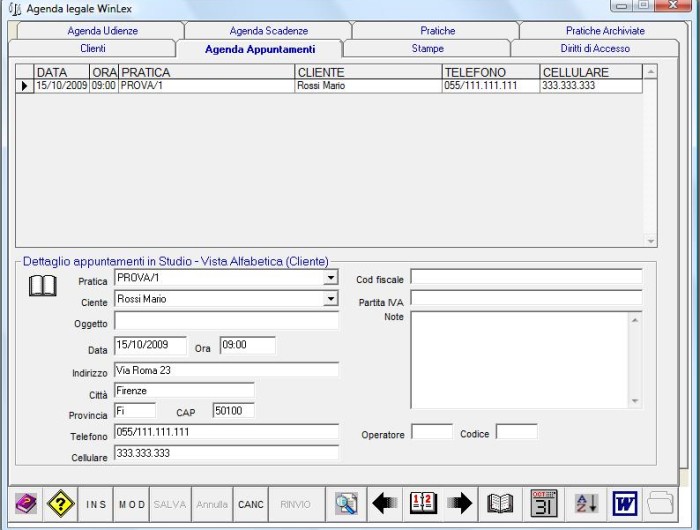
Task: Open the calendar 31 icon
Action: click(x=543, y=504)
